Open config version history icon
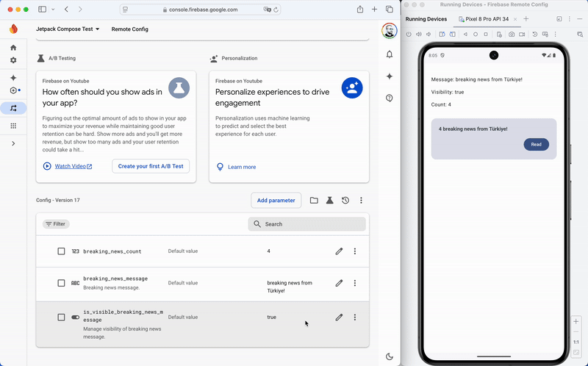Screen dimensions: 588x366 click(345, 200)
